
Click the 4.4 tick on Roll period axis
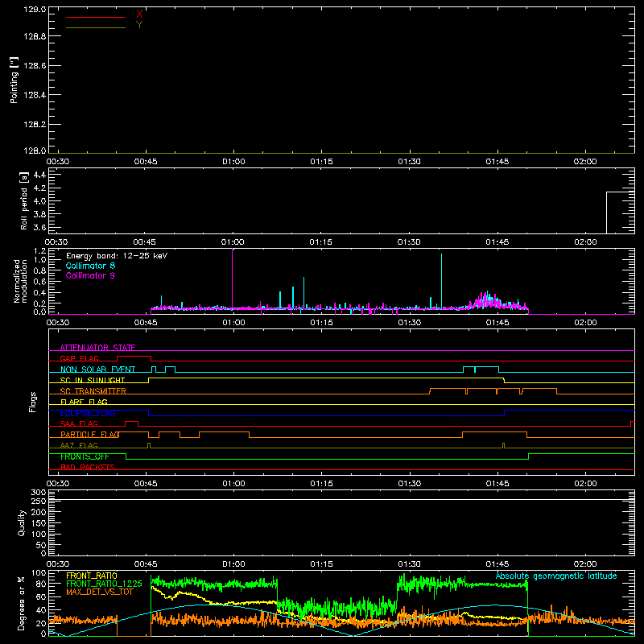pos(39,175)
